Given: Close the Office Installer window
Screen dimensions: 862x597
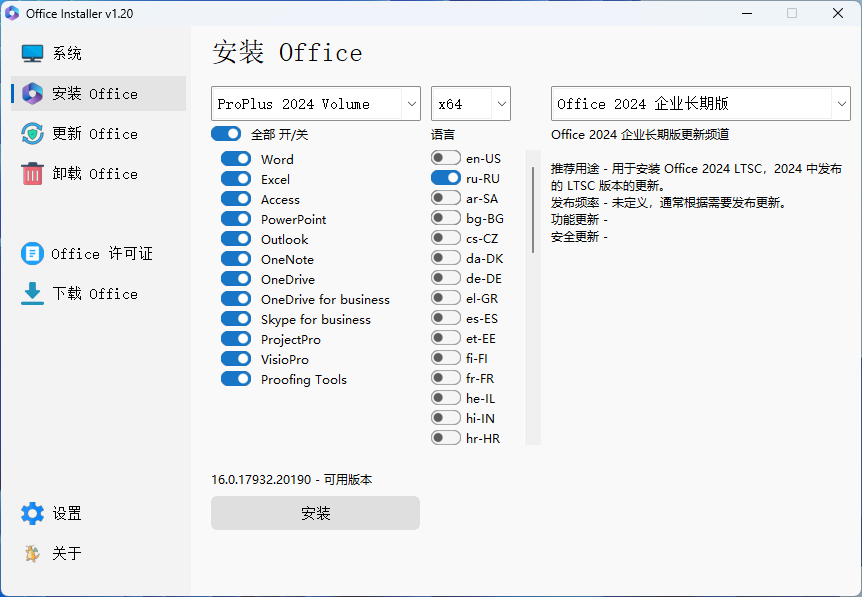Looking at the screenshot, I should click(x=838, y=13).
